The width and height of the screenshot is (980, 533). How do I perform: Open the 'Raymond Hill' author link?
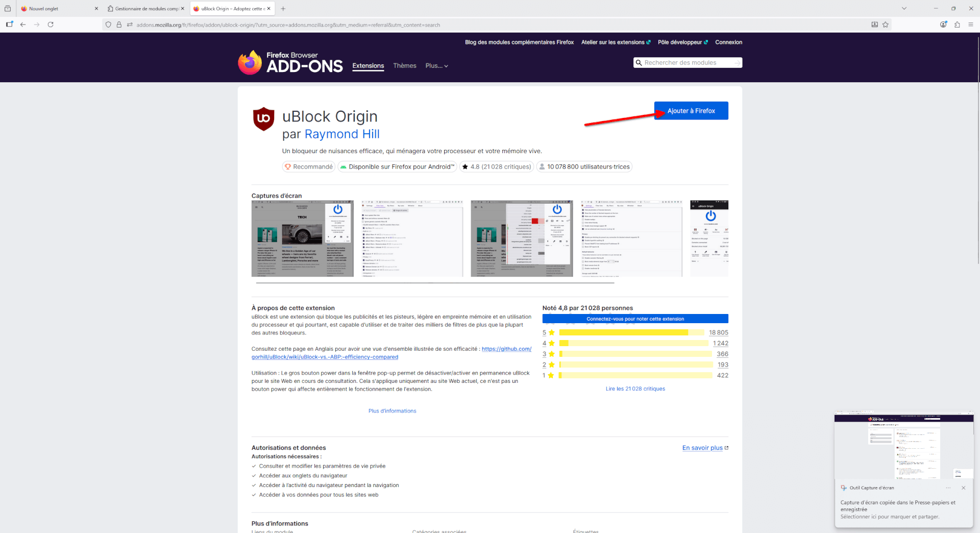coord(342,134)
